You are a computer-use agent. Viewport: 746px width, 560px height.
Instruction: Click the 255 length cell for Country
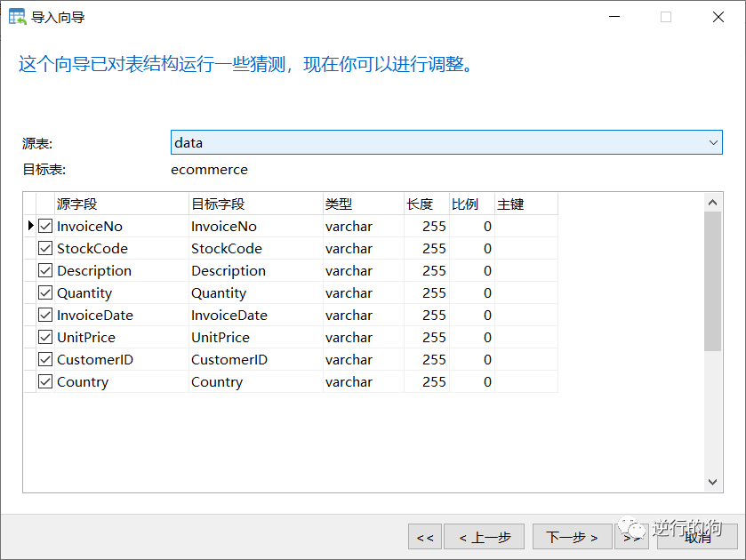427,381
